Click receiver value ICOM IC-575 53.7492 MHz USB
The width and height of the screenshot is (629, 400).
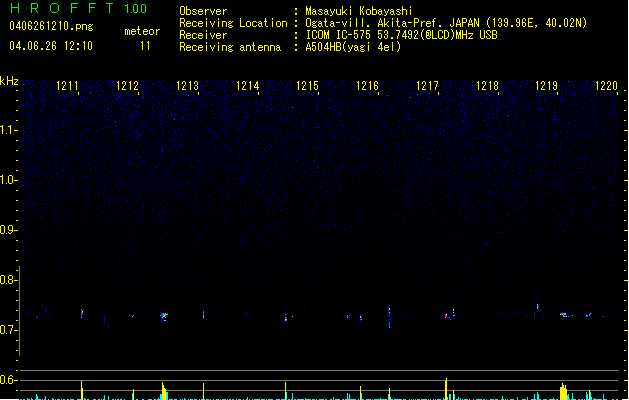coord(402,35)
